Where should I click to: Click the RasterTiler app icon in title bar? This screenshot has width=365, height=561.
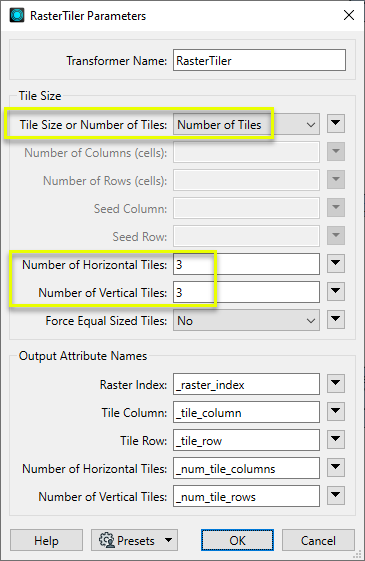point(17,15)
